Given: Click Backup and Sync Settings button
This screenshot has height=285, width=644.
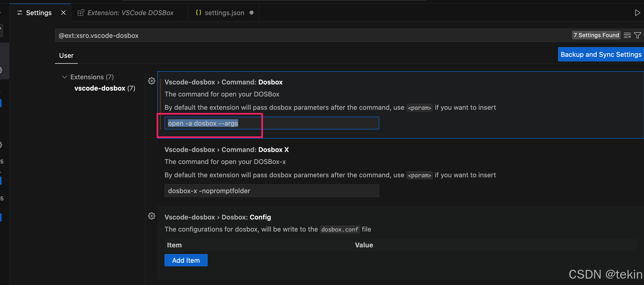Looking at the screenshot, I should coord(601,54).
